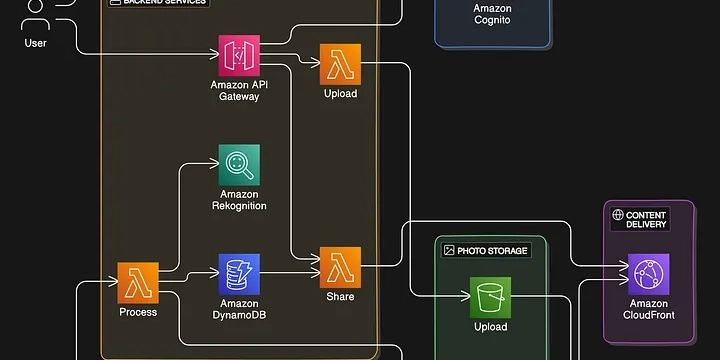720x360 pixels.
Task: Click the "Share" label under Lambda
Action: click(x=340, y=297)
